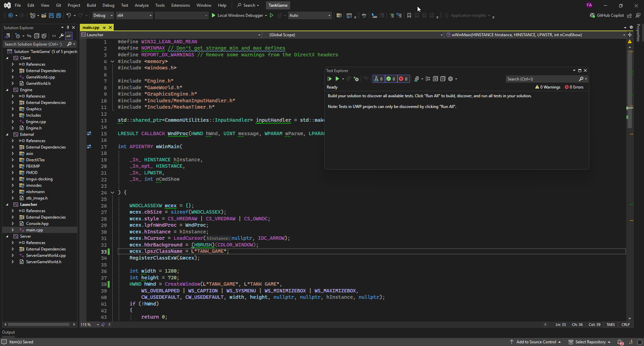Select Console.hpp in Launcher project

point(37,224)
